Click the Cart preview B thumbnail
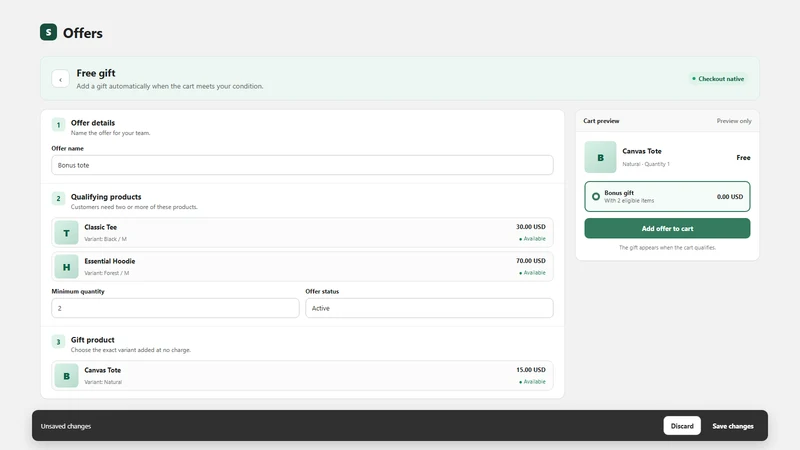 [600, 157]
